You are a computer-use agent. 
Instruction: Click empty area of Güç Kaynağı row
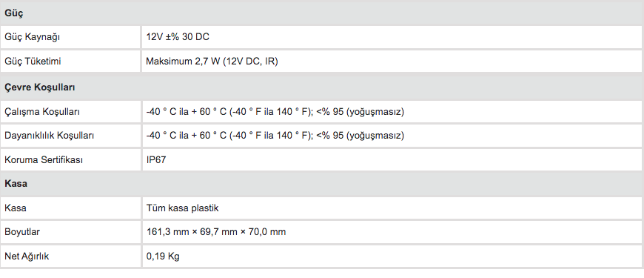(427, 37)
